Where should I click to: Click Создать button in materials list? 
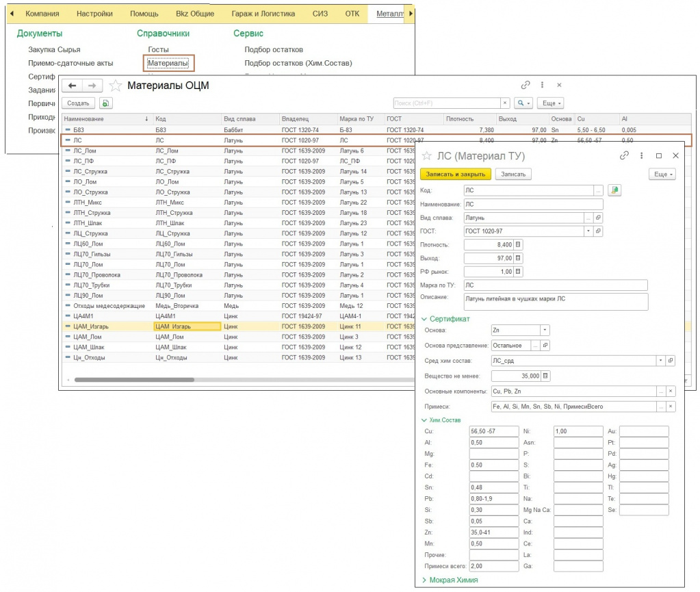(x=78, y=103)
